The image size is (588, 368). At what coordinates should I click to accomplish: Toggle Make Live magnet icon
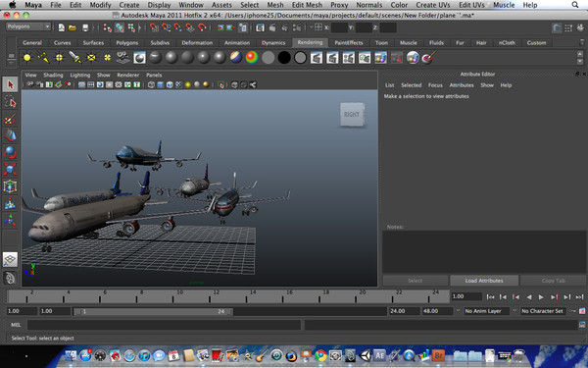coord(203,27)
